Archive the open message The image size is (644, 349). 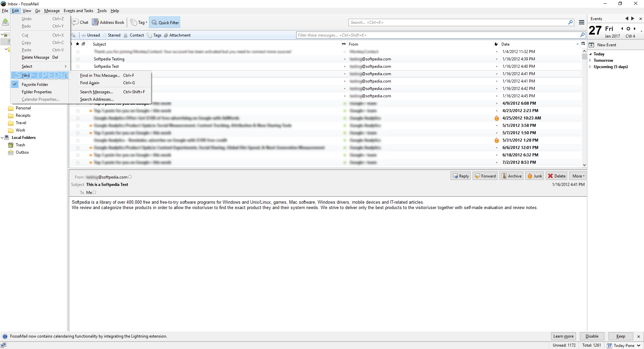(512, 176)
